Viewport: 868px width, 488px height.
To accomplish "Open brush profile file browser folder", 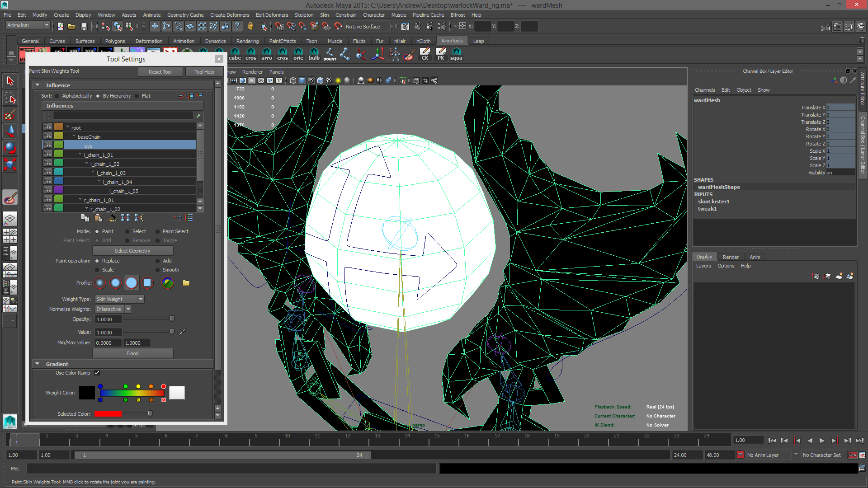I will (x=186, y=283).
